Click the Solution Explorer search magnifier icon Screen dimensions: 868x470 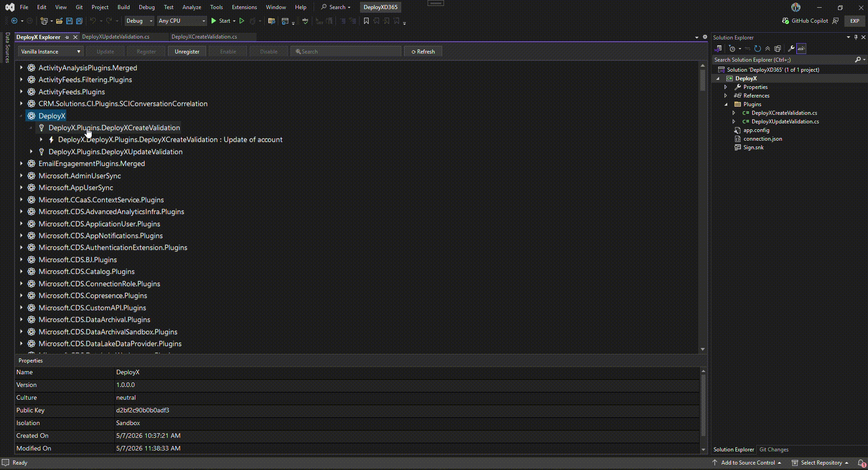858,59
